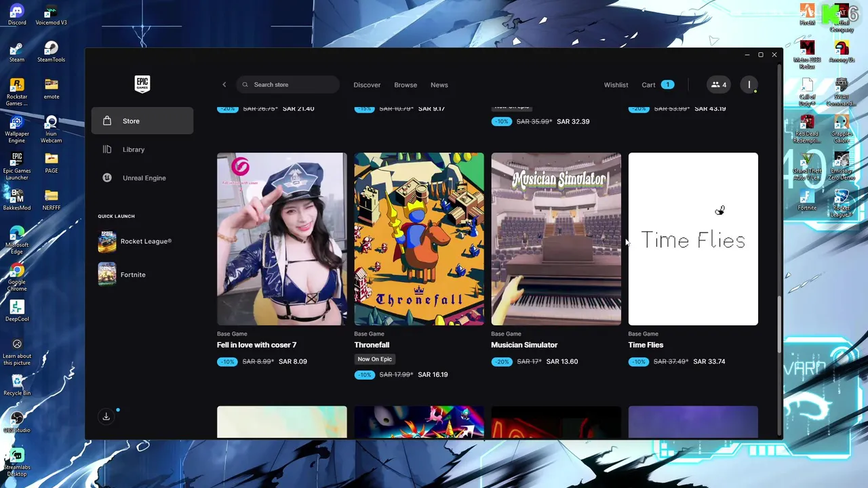868x488 pixels.
Task: Open Streamlabs Desktop icon
Action: point(17,462)
